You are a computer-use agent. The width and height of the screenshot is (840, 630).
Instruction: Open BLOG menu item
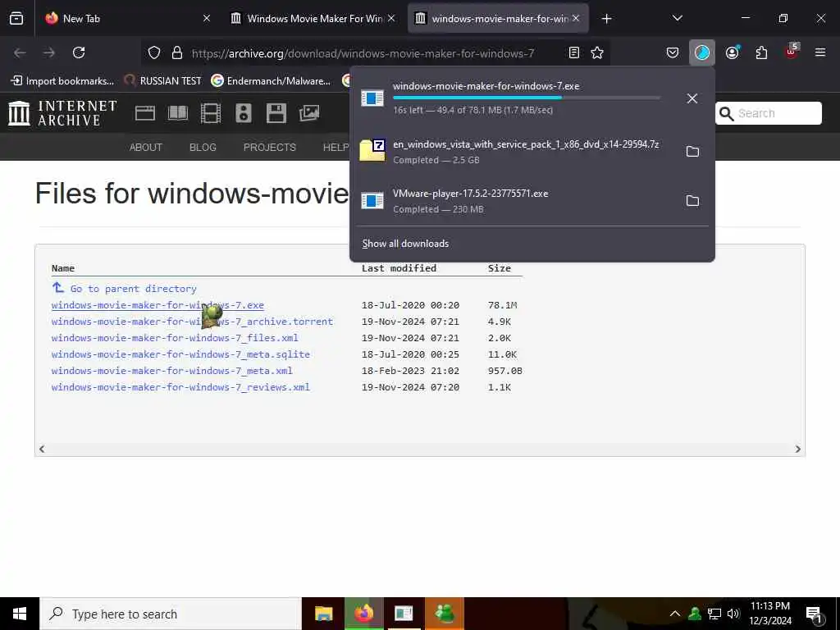(x=203, y=148)
